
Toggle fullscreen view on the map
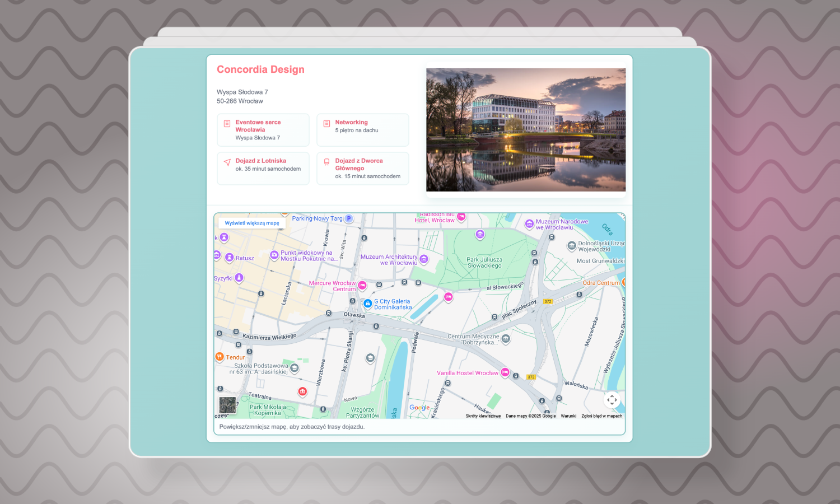coord(612,400)
